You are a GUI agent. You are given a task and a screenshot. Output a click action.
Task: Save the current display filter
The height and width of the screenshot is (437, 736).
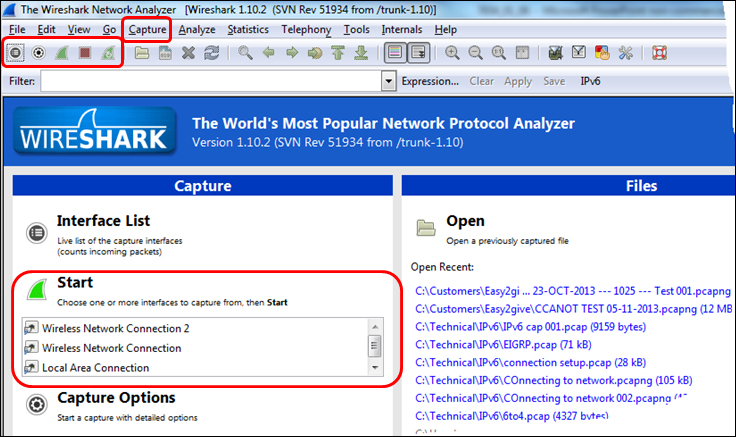click(x=554, y=81)
